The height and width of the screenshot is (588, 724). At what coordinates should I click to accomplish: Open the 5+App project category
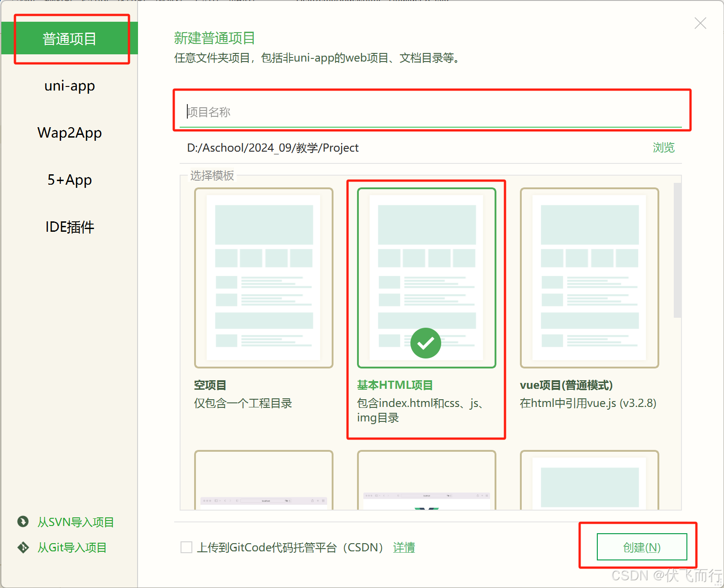69,180
